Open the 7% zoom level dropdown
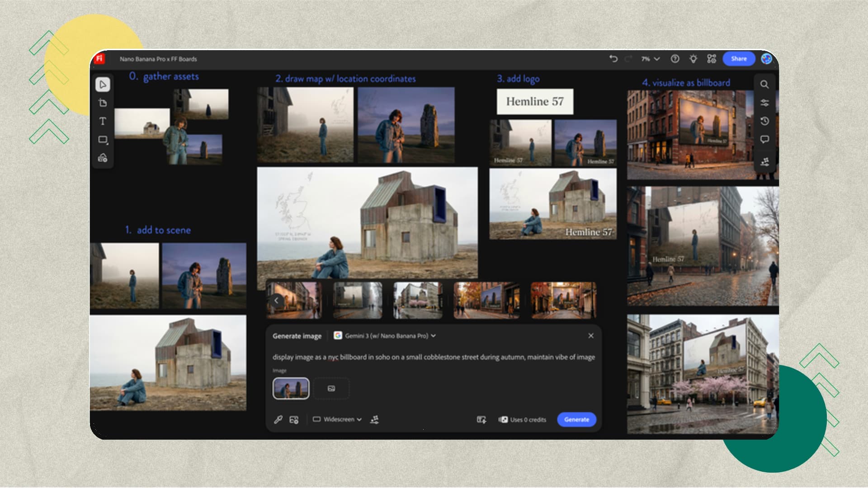The image size is (868, 488). (x=650, y=59)
